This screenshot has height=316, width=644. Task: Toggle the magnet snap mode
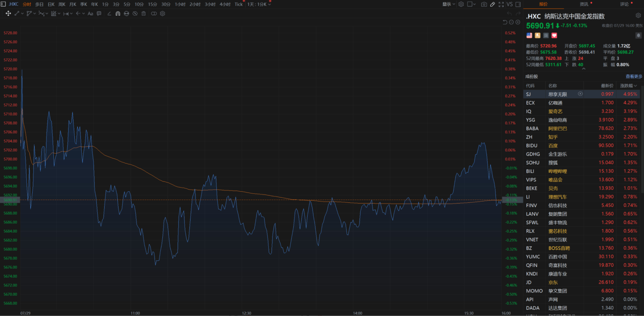pyautogui.click(x=118, y=14)
